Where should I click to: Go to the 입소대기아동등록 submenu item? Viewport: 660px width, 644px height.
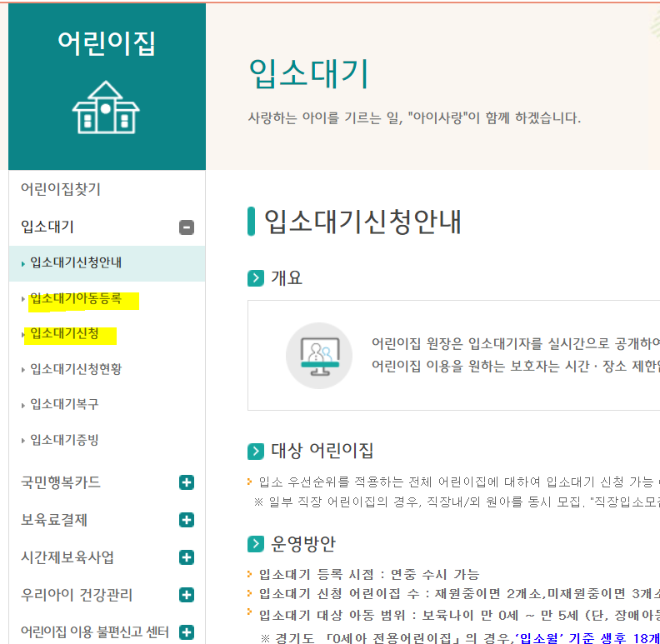click(x=76, y=299)
